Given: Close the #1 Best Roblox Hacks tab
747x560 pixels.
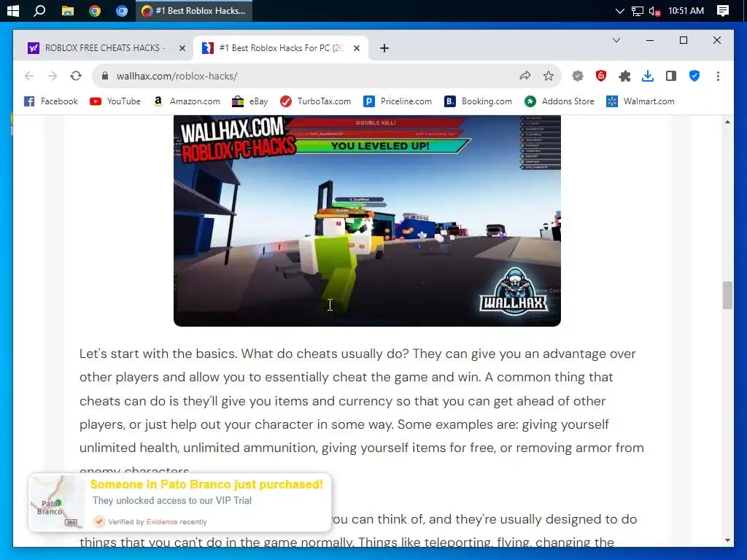Looking at the screenshot, I should click(x=356, y=48).
